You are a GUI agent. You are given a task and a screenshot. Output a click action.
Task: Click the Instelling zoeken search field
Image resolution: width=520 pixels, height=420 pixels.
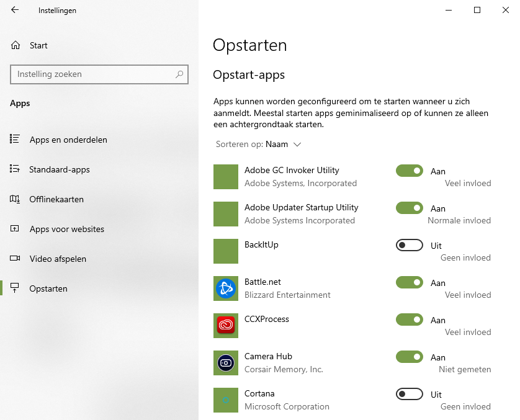coord(99,74)
